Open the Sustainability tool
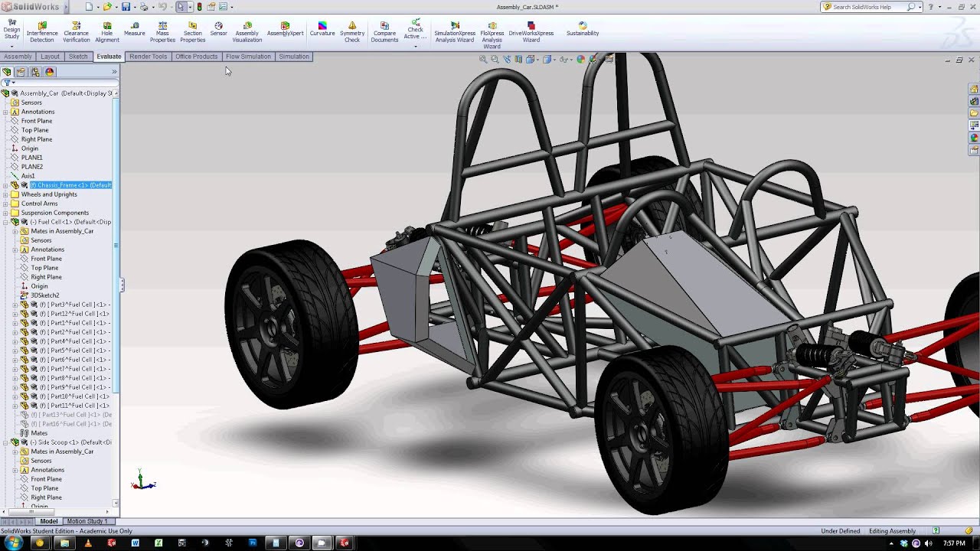 click(583, 29)
